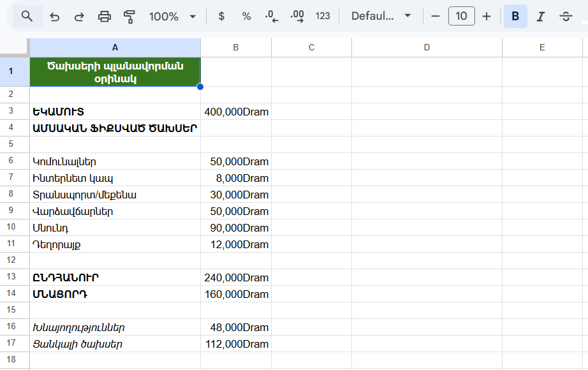Select the Paint format tool
This screenshot has height=370, width=588.
click(128, 16)
